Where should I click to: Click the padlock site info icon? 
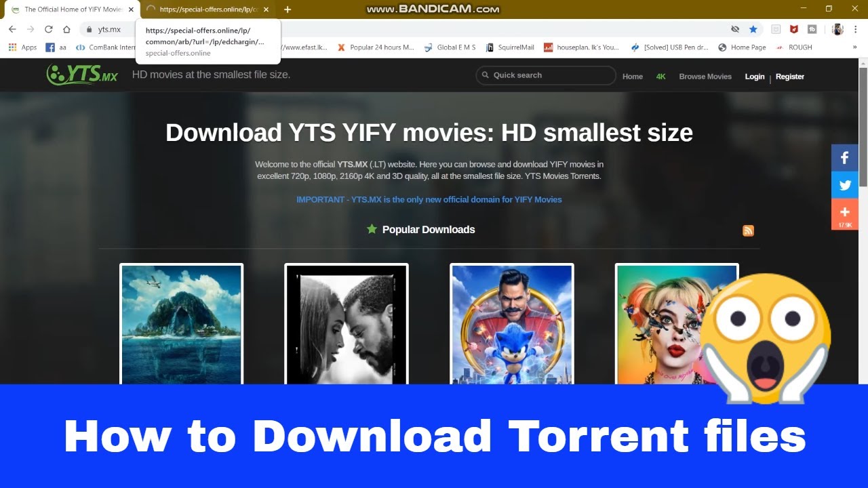[x=89, y=30]
